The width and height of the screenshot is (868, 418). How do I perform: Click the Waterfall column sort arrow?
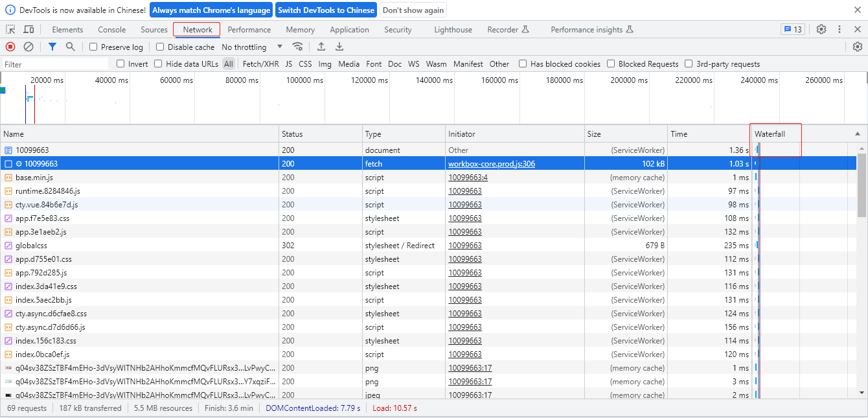coord(858,134)
